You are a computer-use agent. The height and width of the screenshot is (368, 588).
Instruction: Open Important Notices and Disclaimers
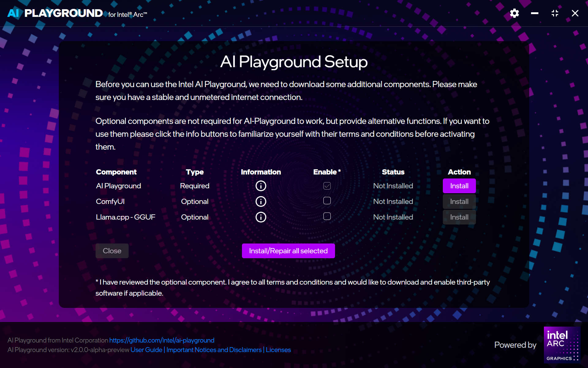(x=214, y=350)
